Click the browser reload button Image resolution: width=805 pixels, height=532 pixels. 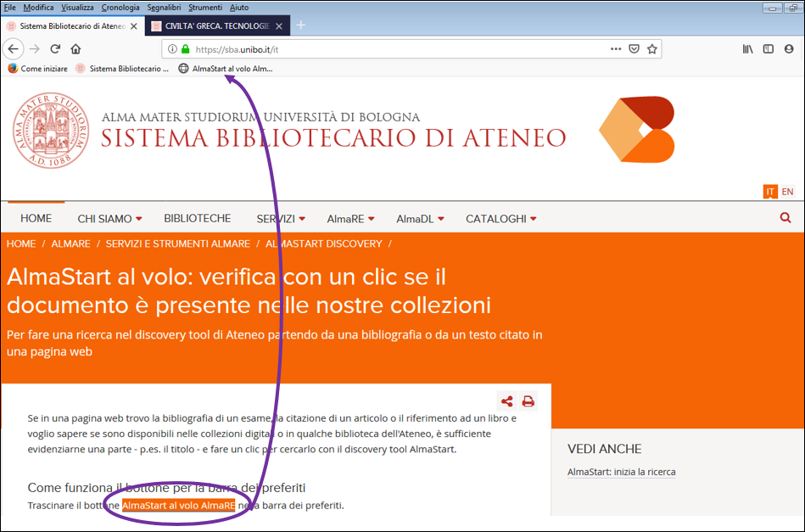(x=55, y=49)
